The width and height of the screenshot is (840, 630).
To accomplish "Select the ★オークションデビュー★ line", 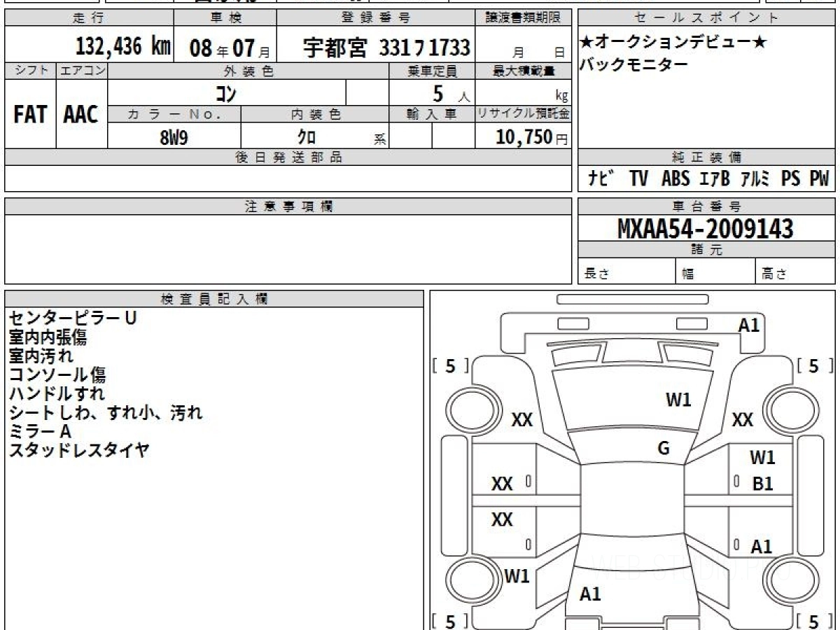I will tap(673, 43).
